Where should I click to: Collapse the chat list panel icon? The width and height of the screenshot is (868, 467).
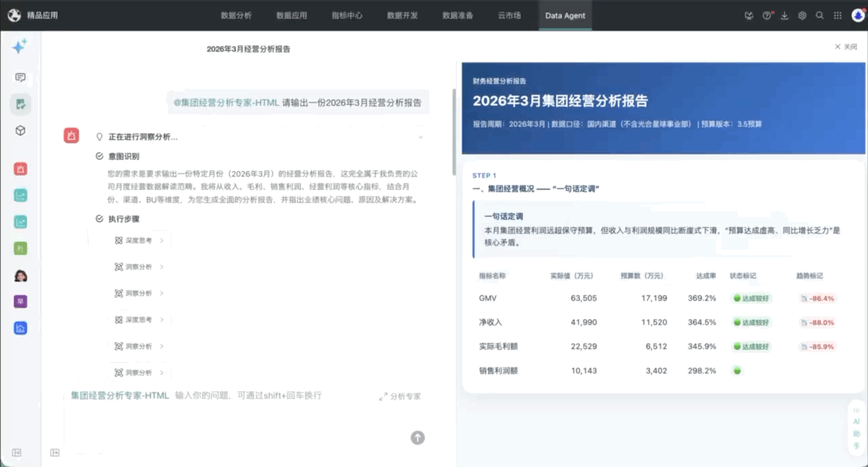55,453
